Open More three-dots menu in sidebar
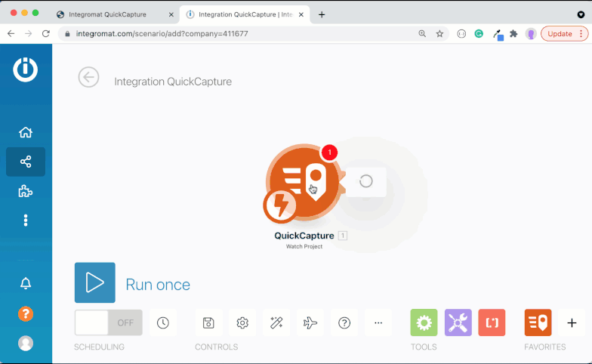 click(26, 221)
